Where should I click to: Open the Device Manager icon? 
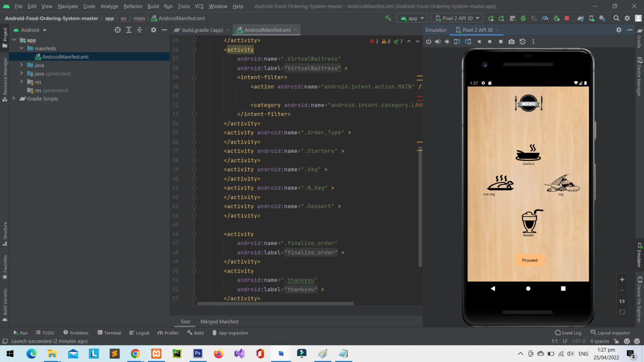tap(592, 18)
